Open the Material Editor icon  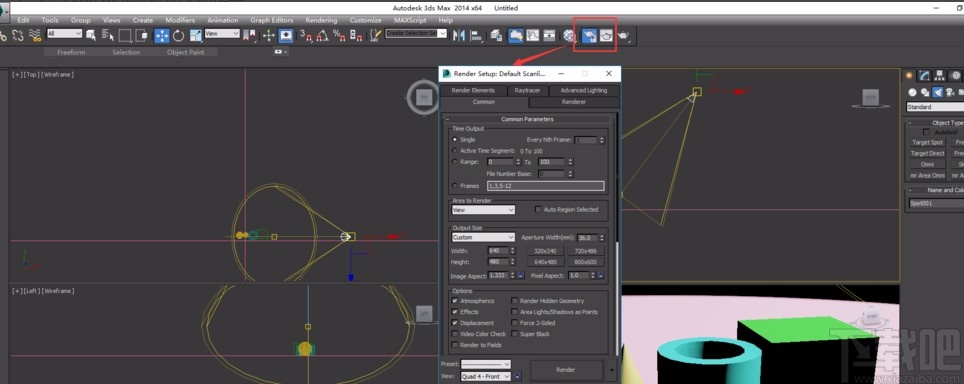click(569, 36)
